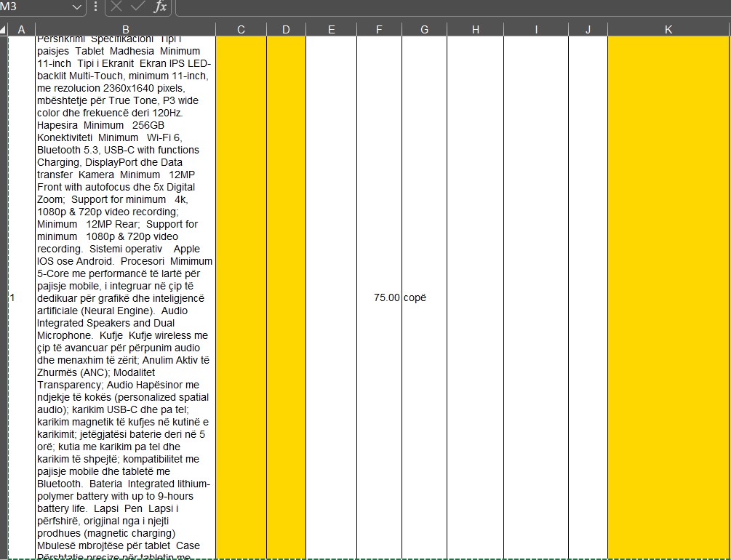Click the cell with text copë
This screenshot has height=560, width=731.
point(424,297)
